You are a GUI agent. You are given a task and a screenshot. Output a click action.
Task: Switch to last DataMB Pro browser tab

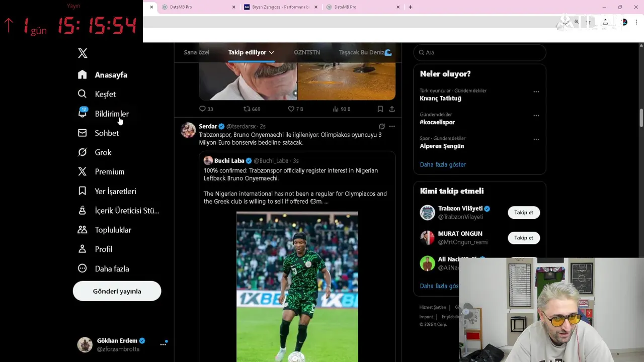pyautogui.click(x=363, y=7)
